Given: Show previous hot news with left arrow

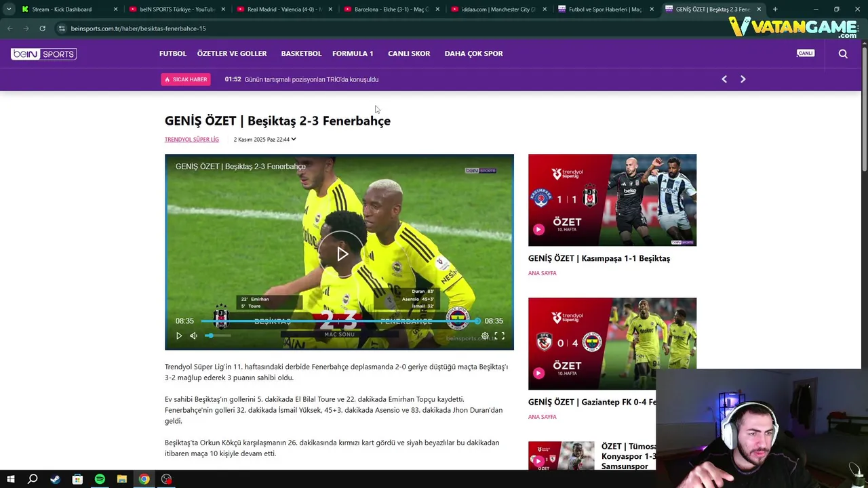Looking at the screenshot, I should (x=724, y=79).
